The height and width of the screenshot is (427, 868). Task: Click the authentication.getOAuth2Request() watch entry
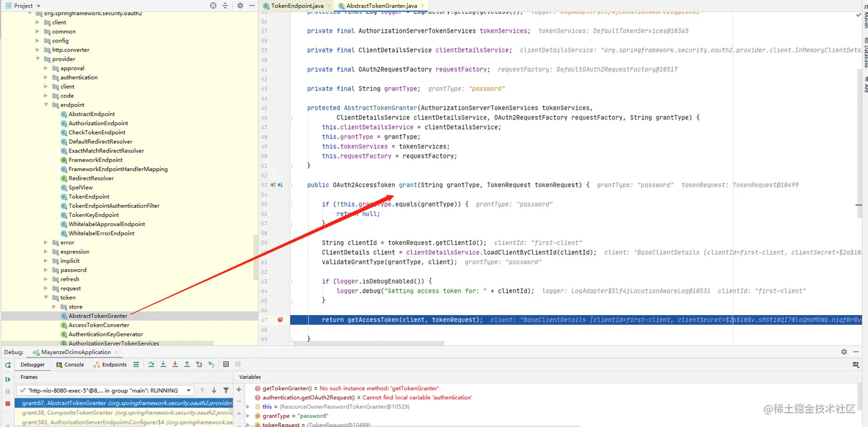[363, 398]
